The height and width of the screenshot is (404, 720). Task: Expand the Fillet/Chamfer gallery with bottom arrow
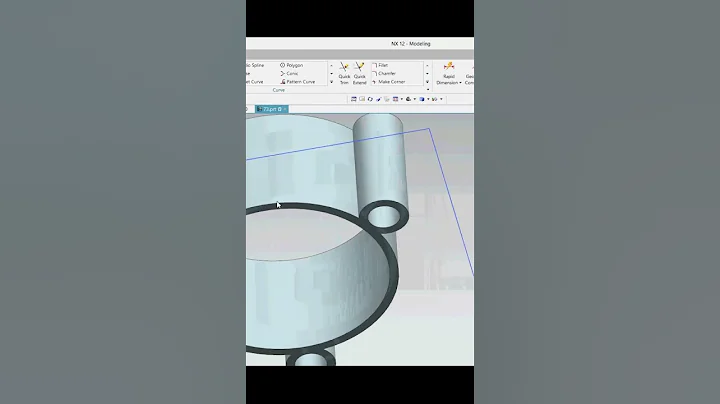[427, 82]
